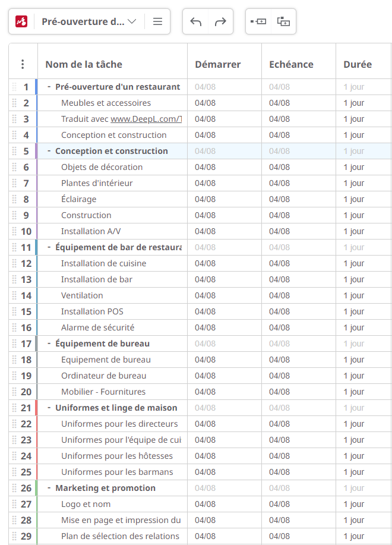
Task: Select the Construction task in row 9
Action: 86,216
